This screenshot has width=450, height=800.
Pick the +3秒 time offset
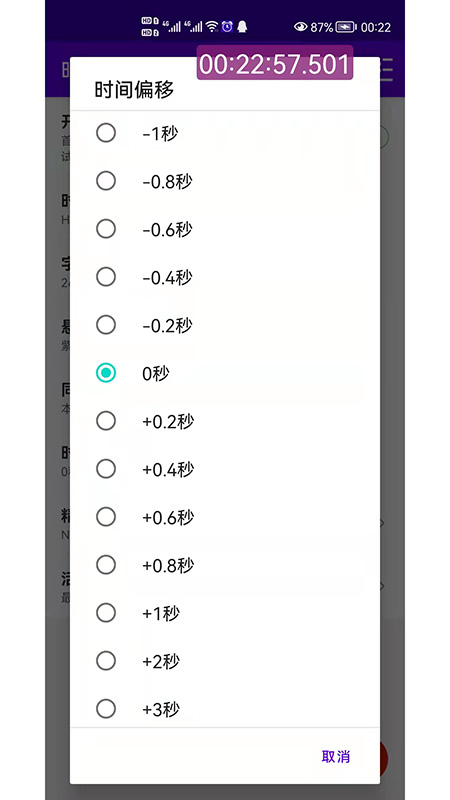coord(224,709)
